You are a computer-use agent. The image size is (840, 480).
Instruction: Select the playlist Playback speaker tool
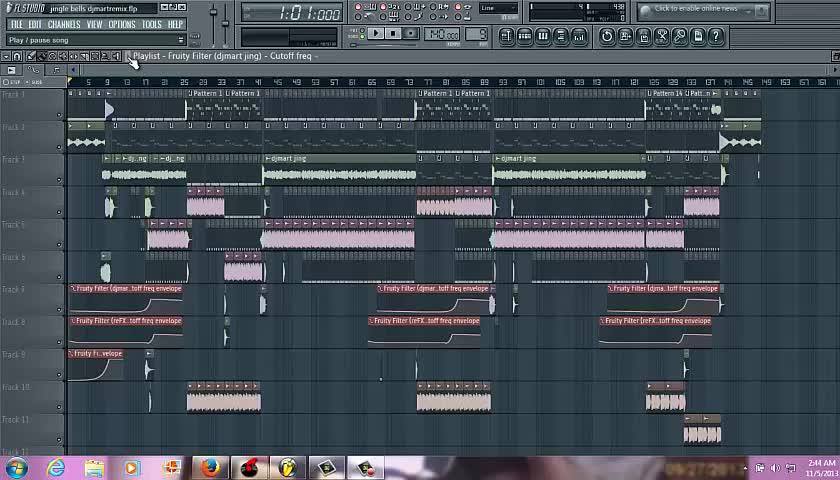point(116,56)
